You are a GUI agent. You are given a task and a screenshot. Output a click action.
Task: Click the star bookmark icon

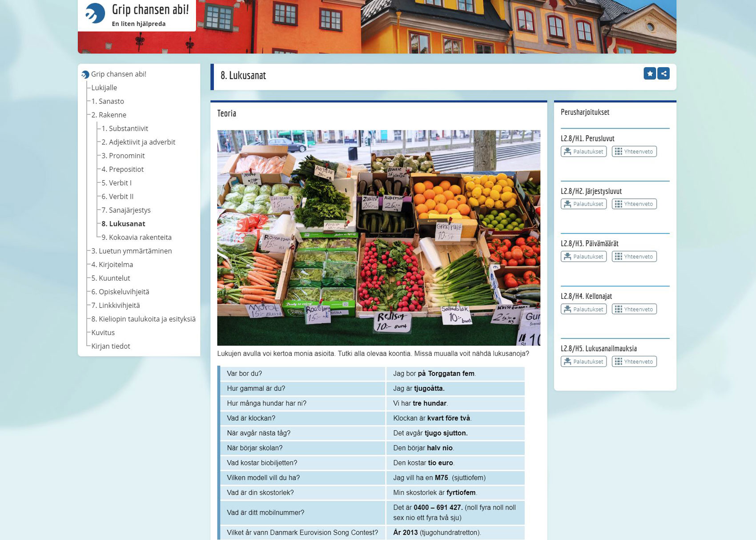click(x=649, y=74)
